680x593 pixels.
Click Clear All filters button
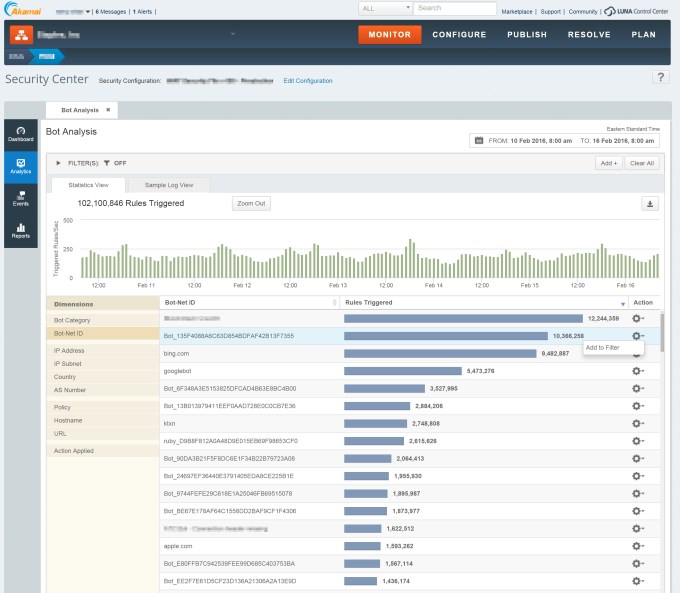coord(641,162)
